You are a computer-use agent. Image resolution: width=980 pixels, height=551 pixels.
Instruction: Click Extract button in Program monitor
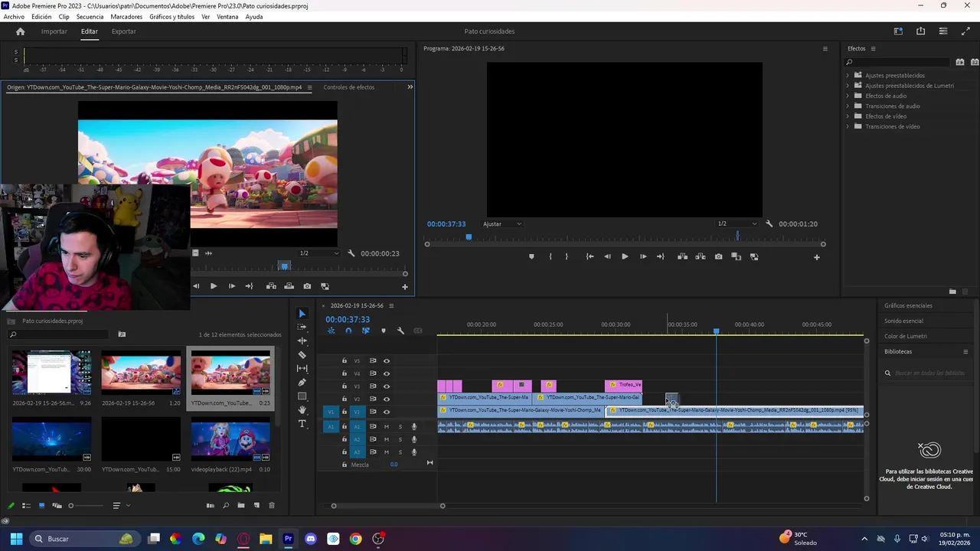700,256
